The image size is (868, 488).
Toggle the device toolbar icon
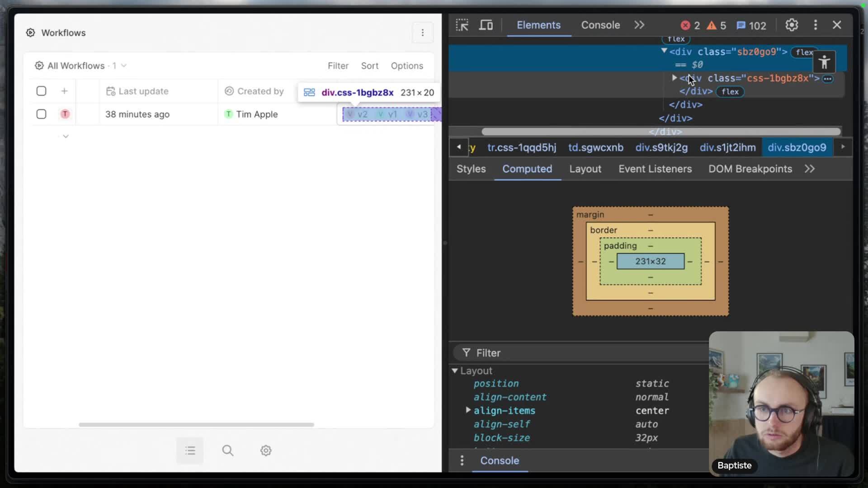(x=486, y=25)
